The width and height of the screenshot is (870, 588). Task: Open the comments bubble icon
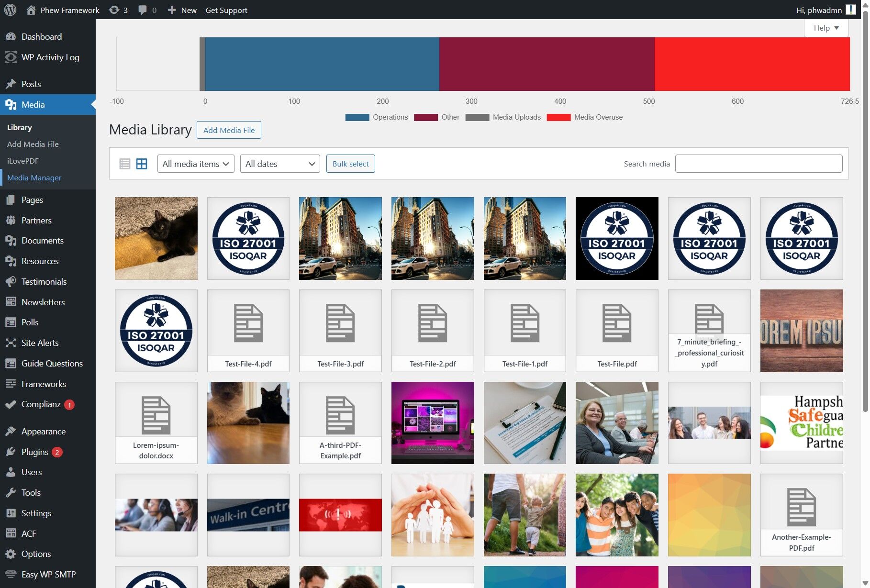[x=142, y=10]
